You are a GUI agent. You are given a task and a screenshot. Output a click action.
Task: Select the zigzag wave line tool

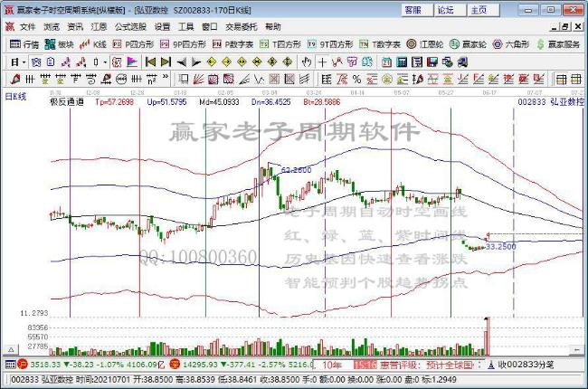tap(259, 79)
